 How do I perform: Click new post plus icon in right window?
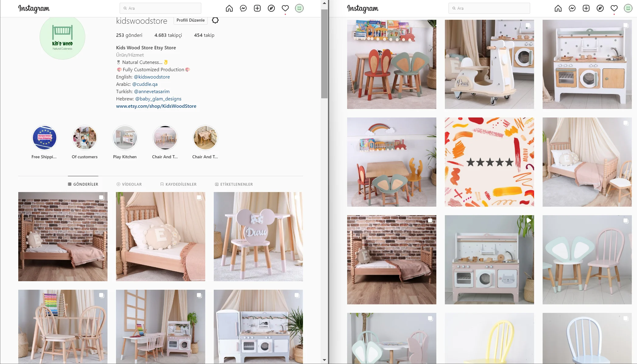coord(586,8)
